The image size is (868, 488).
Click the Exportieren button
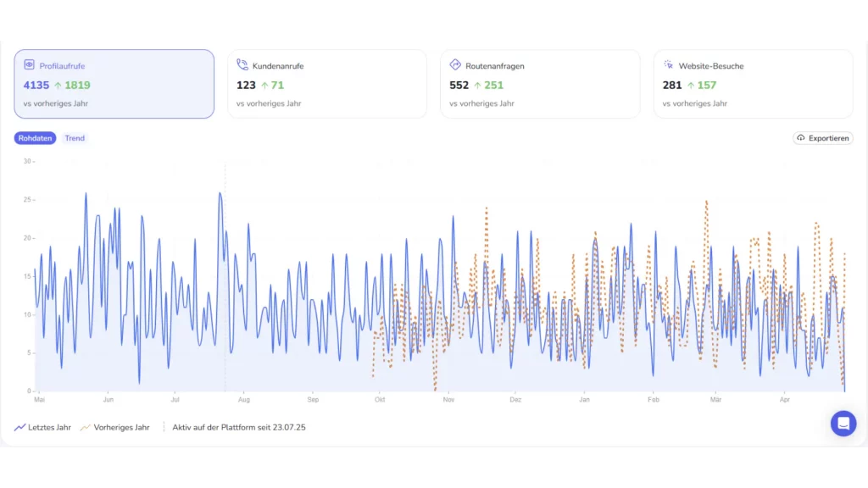tap(822, 138)
